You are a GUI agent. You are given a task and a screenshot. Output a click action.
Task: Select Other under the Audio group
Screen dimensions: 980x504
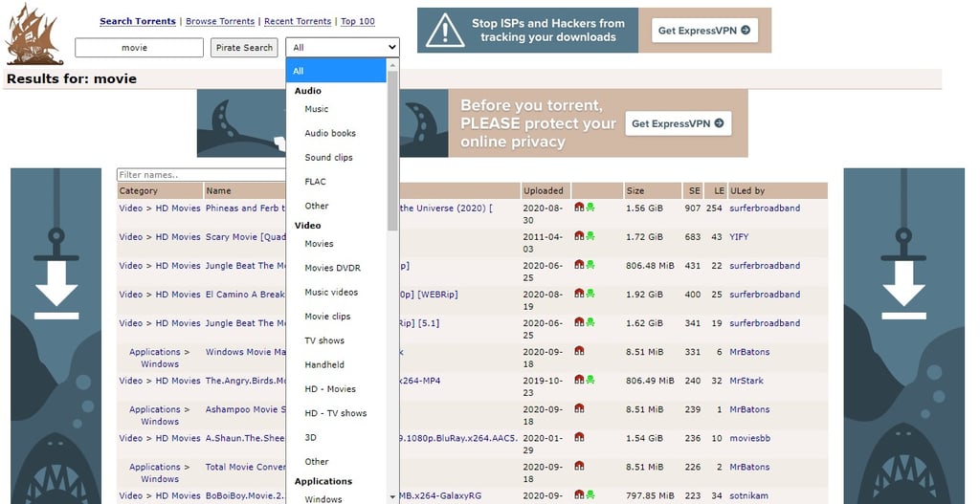click(316, 206)
